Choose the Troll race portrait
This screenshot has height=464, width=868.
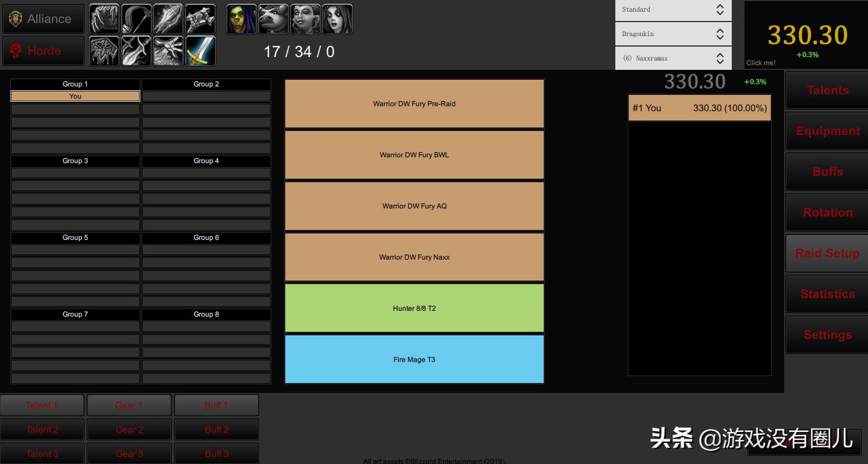[x=305, y=19]
